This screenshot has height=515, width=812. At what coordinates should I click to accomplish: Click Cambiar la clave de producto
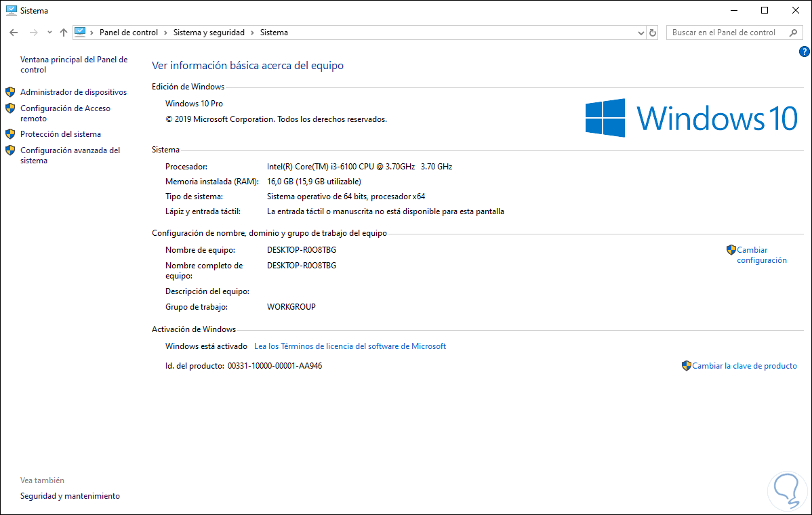(x=745, y=366)
